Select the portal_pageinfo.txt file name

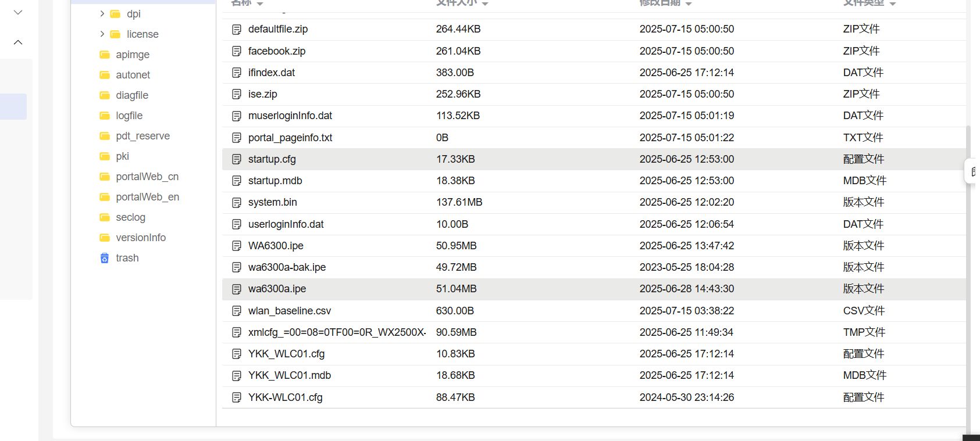[x=290, y=138]
